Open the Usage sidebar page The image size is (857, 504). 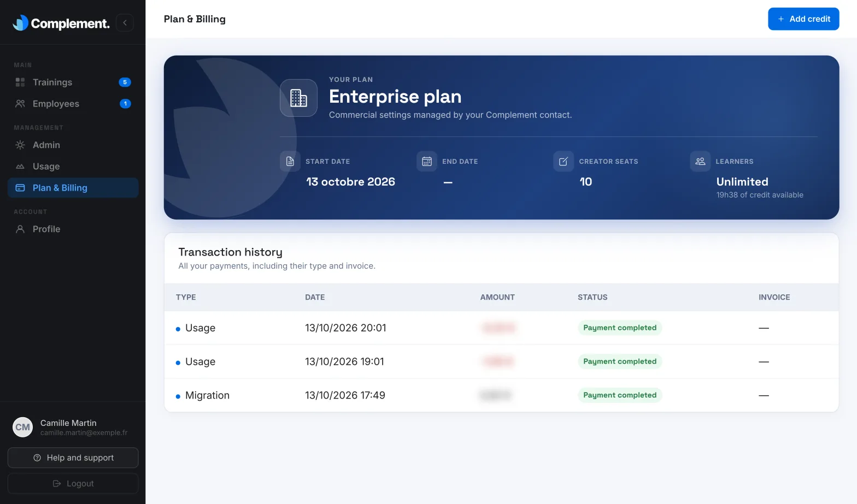coord(73,167)
